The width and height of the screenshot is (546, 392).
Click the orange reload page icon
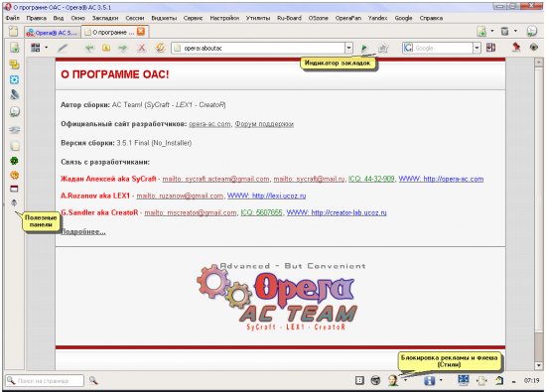[160, 48]
